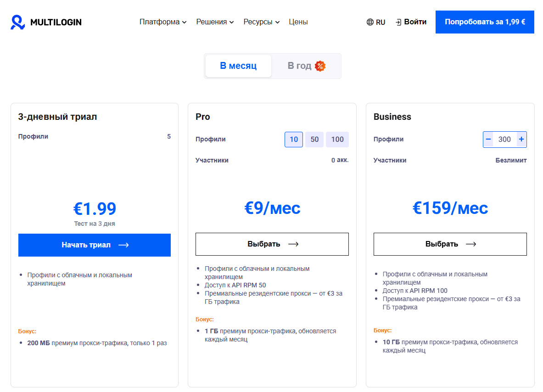
Task: Click the 300 profiles number field
Action: [x=504, y=139]
